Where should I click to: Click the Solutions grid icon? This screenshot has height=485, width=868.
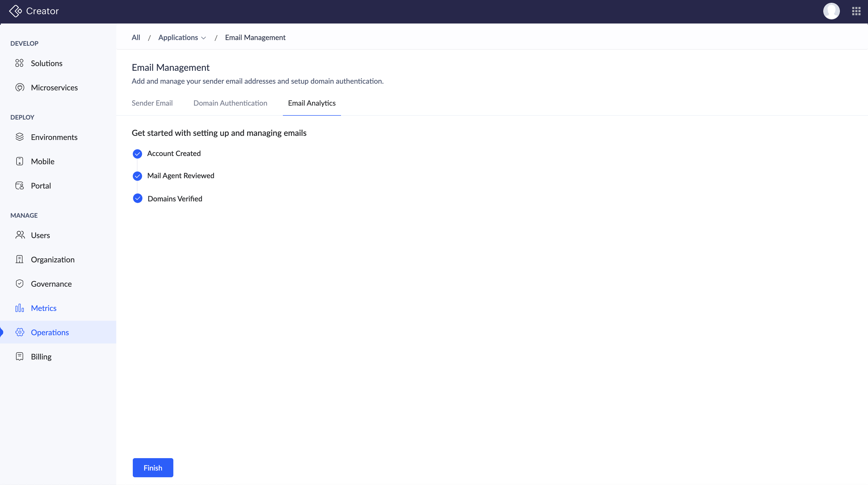click(20, 63)
